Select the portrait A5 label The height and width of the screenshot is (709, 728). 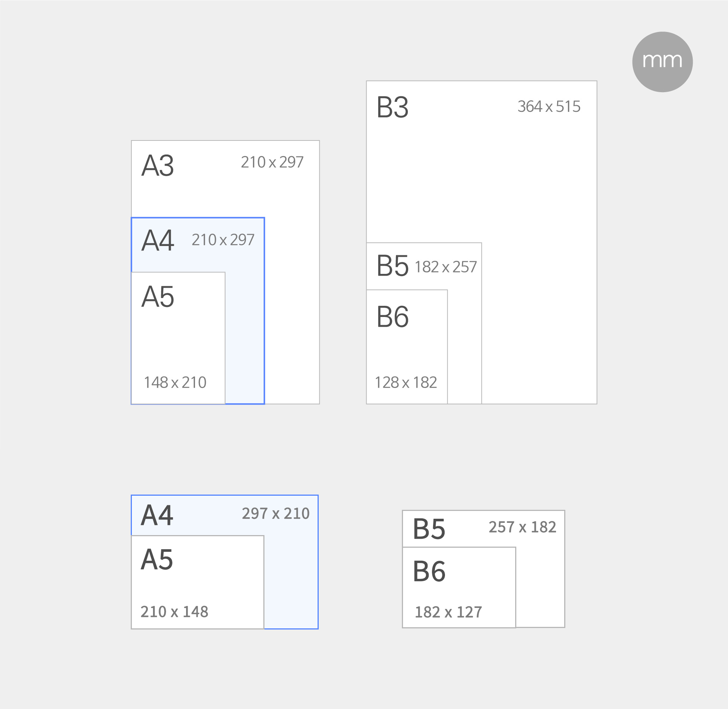tap(157, 297)
